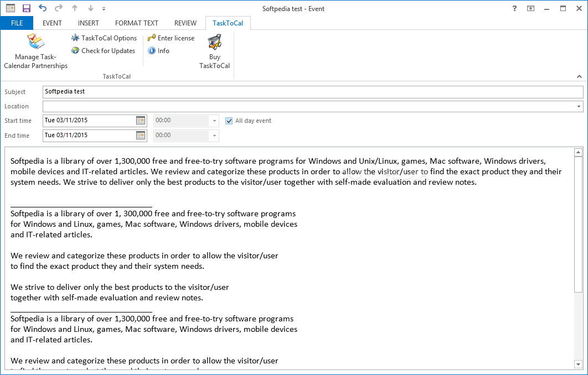
Task: Click the text 'and IT-related articles.' in first block
Action: point(51,235)
